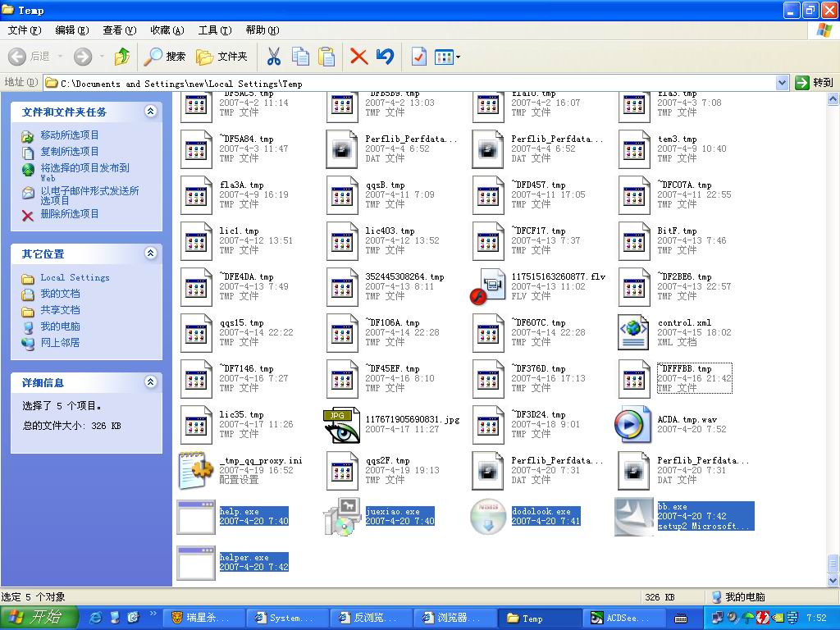Select the ~DFFFBB.tmp file icon
The image size is (840, 630).
click(x=634, y=379)
